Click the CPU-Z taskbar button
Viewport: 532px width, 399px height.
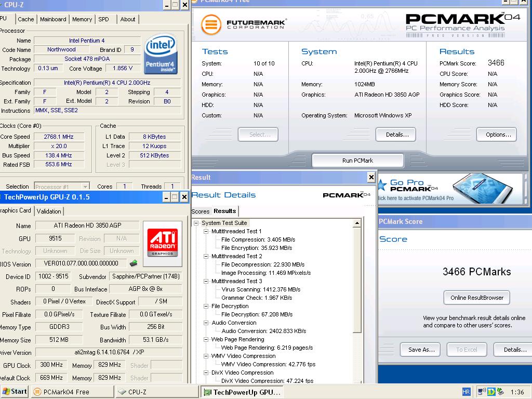pyautogui.click(x=157, y=392)
